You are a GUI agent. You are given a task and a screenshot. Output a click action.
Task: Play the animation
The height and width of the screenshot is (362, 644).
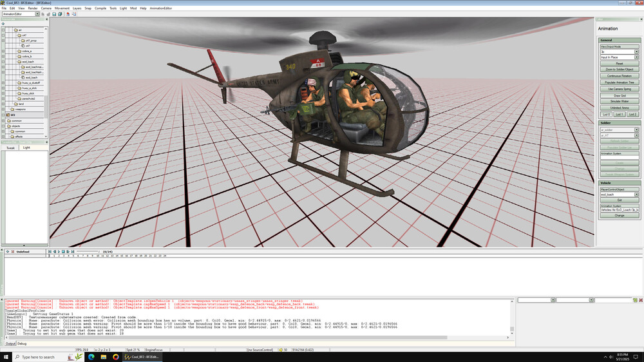point(59,251)
